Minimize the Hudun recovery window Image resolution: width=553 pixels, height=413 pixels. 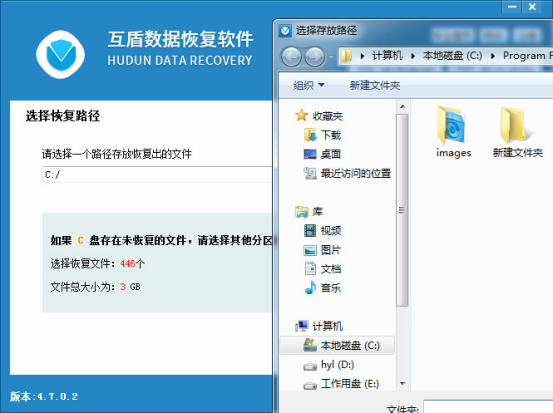coord(512,7)
